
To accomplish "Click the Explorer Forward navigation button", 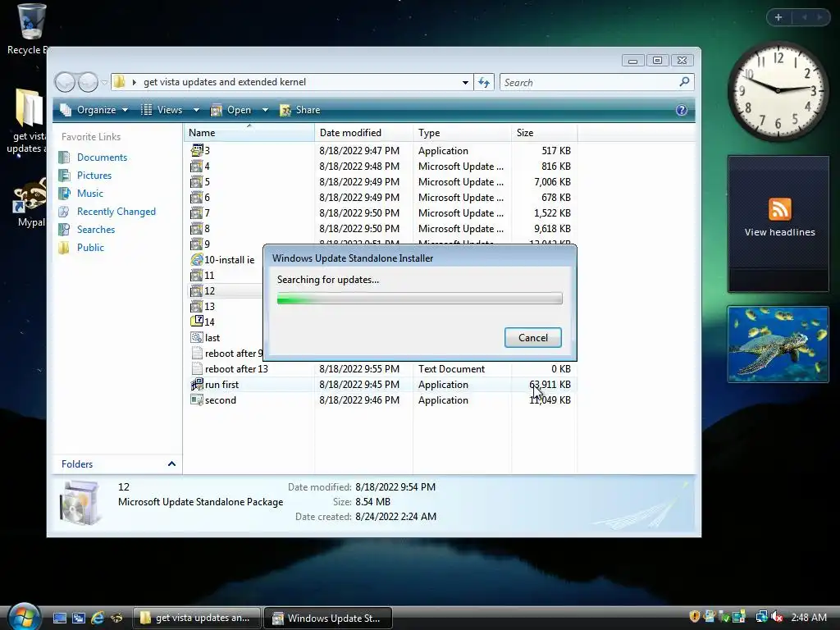I will (89, 82).
